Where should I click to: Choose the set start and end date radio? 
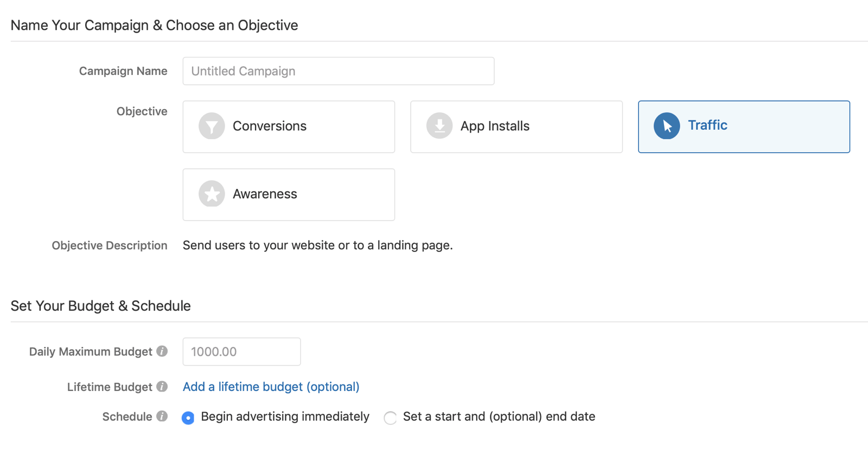click(390, 418)
